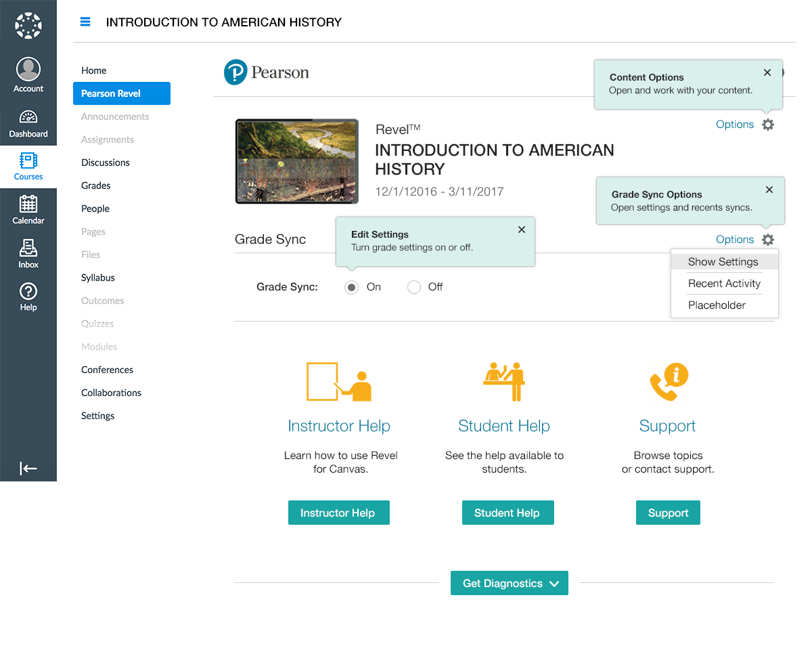Click the content Options gear icon

pyautogui.click(x=768, y=125)
